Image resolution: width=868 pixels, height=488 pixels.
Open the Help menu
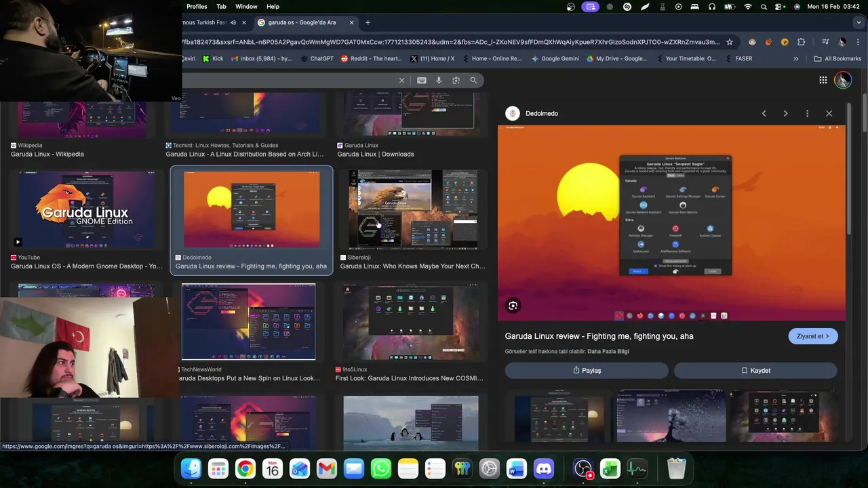pos(273,7)
